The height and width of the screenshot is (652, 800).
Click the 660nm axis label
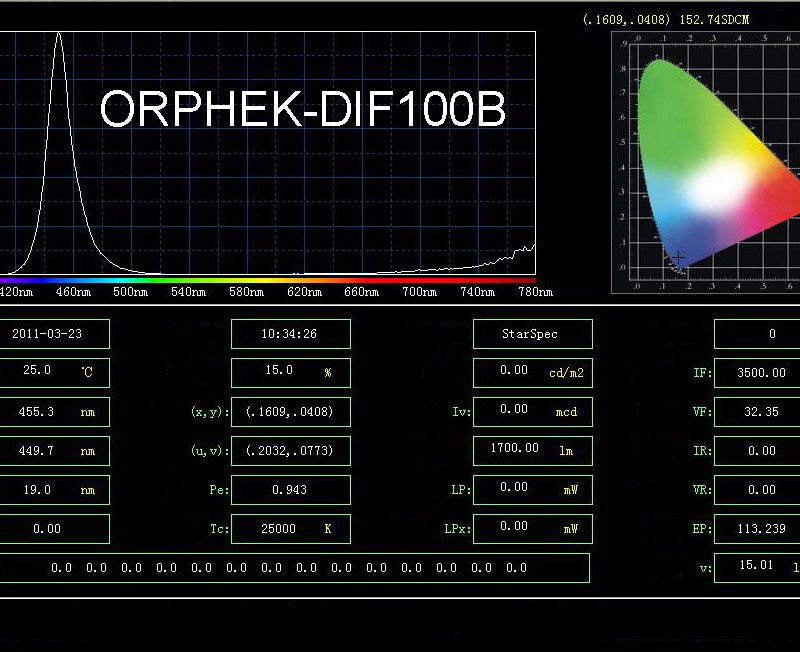[361, 292]
